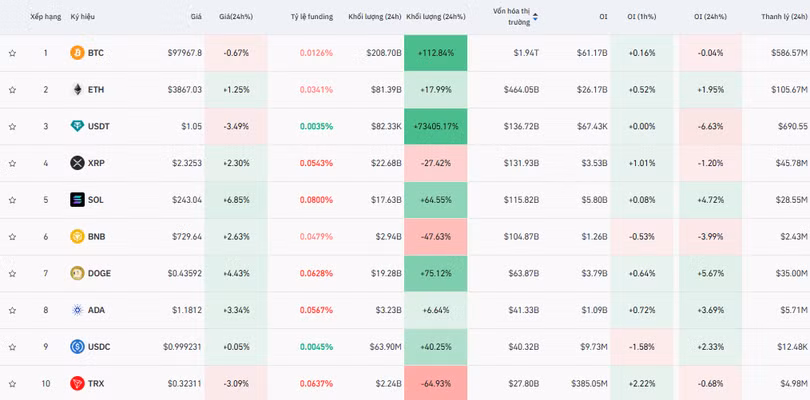Click the Tỷ lệ funding column header
Image resolution: width=810 pixels, height=400 pixels.
312,17
